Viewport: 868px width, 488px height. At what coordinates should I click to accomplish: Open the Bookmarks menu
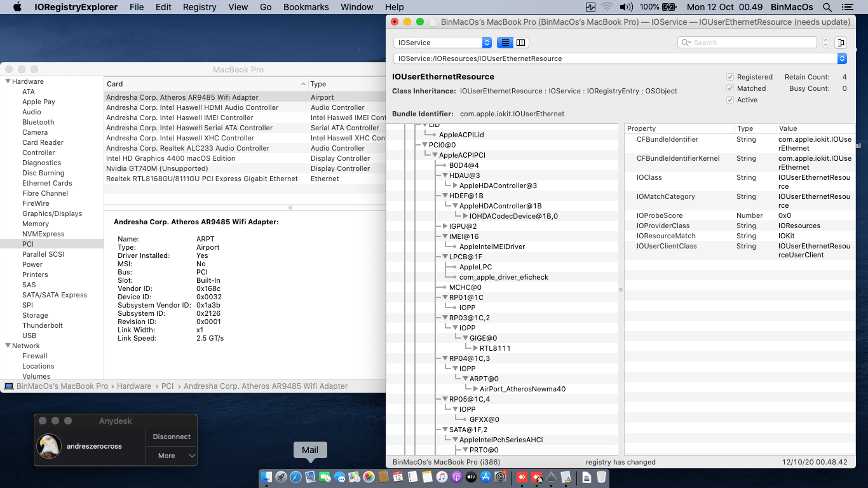306,7
